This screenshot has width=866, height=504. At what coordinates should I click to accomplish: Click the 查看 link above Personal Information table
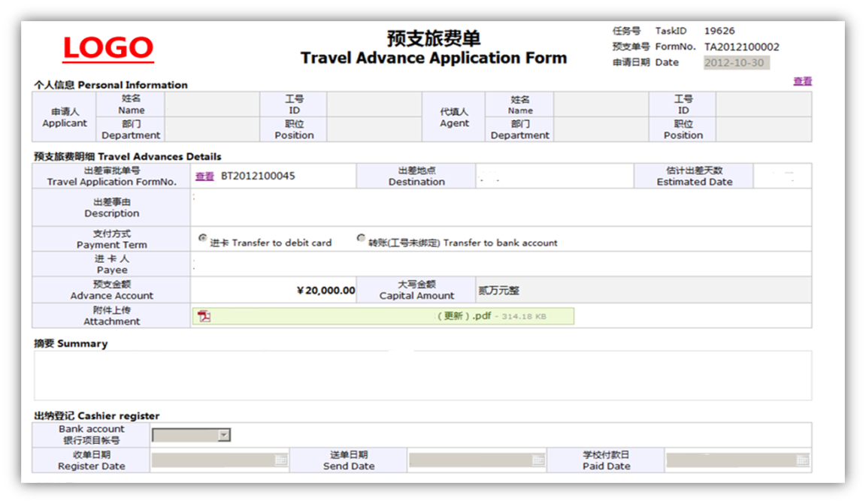click(802, 81)
